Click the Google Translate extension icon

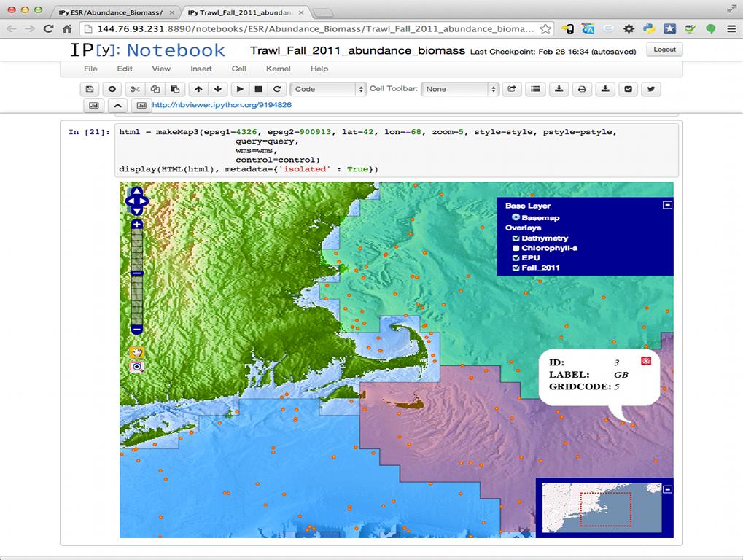point(588,29)
